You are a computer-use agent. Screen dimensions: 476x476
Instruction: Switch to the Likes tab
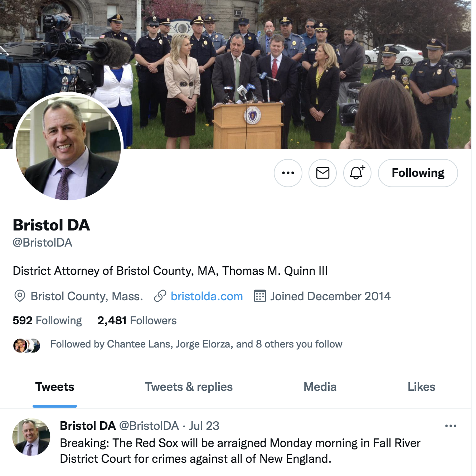pos(422,387)
